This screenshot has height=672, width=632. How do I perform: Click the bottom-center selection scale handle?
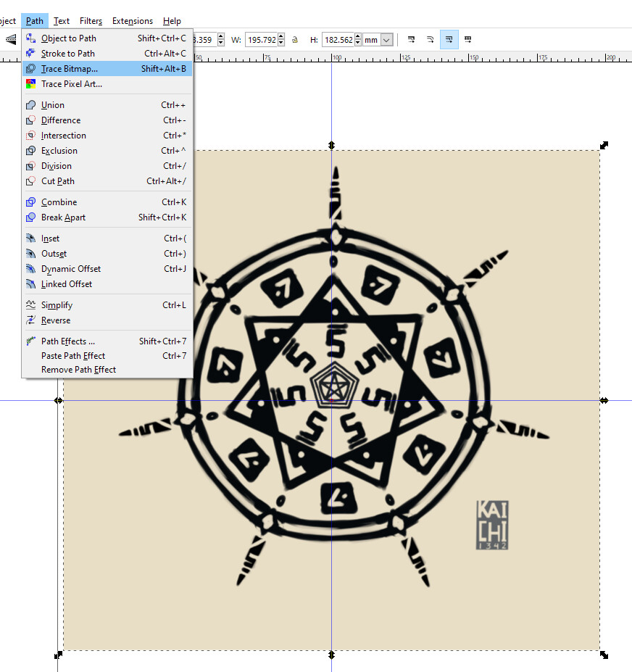332,655
